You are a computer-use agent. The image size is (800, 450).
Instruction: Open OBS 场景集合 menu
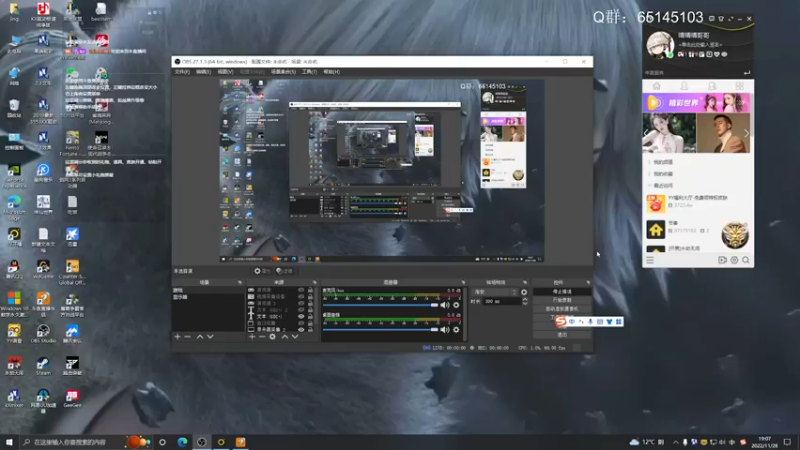pyautogui.click(x=283, y=72)
